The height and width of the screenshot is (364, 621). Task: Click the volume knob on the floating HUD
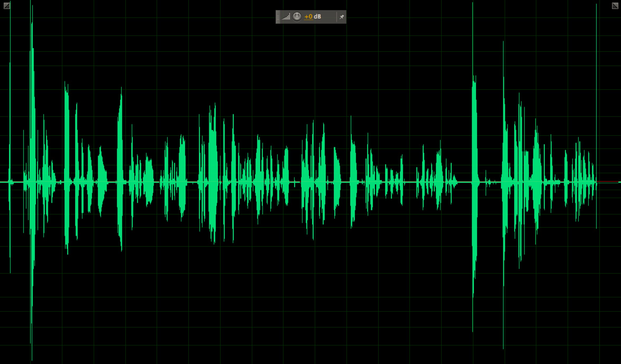297,16
